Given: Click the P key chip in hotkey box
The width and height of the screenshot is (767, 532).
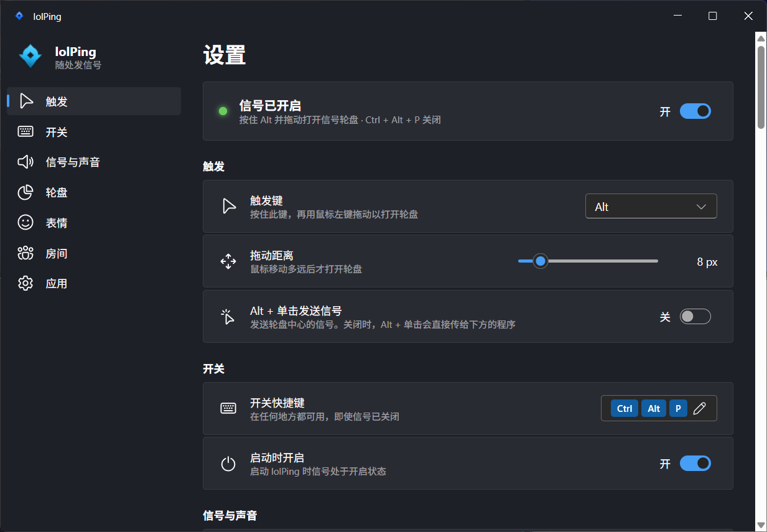Looking at the screenshot, I should [x=678, y=408].
